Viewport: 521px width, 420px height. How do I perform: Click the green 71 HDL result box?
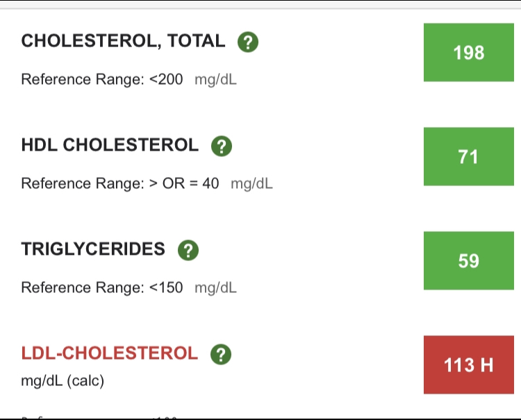coord(468,156)
